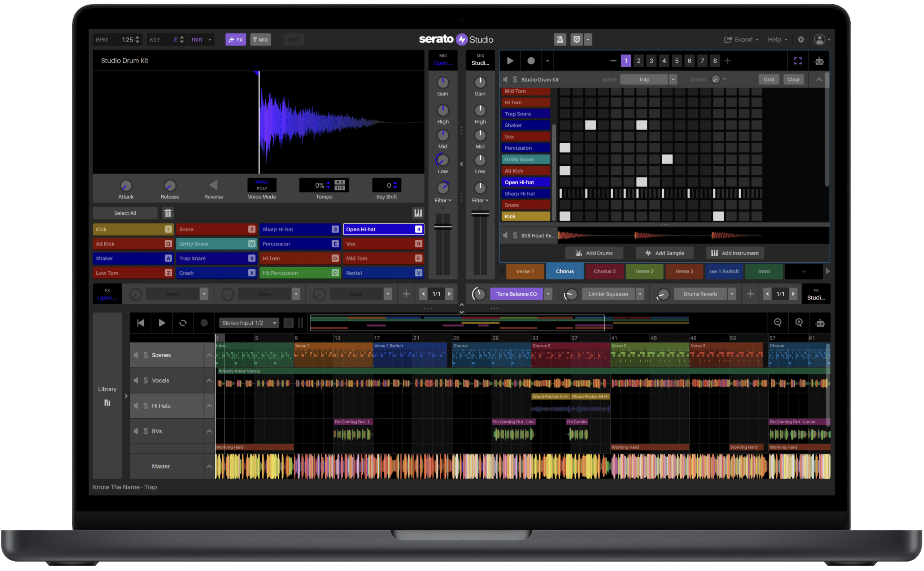Open the Trap genre dropdown next to MAKE

point(673,79)
